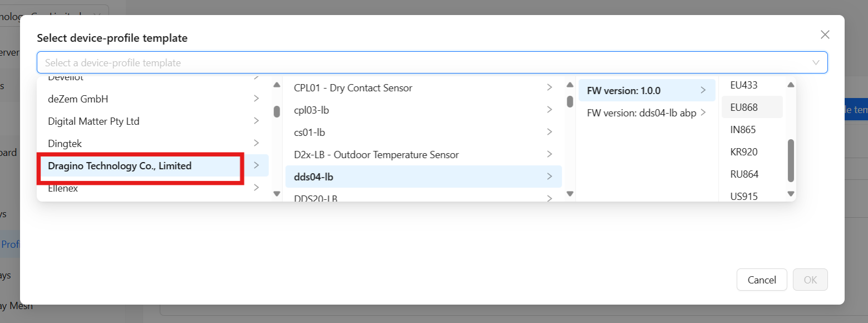Click the OK button
The width and height of the screenshot is (868, 323).
(x=810, y=280)
